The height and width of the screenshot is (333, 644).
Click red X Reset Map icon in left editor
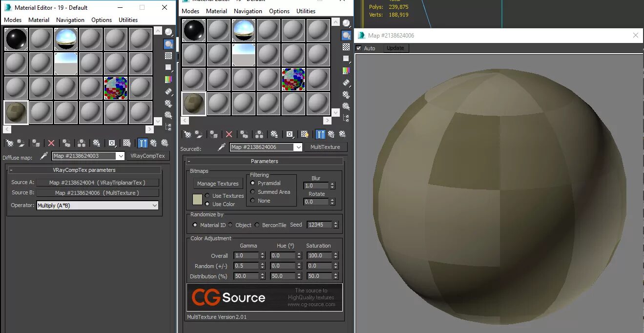coord(51,143)
